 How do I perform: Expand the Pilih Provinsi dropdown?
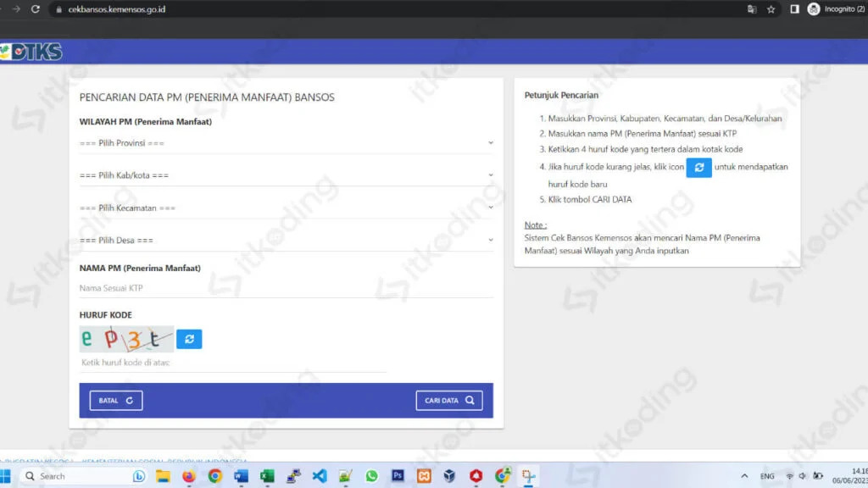pyautogui.click(x=286, y=143)
